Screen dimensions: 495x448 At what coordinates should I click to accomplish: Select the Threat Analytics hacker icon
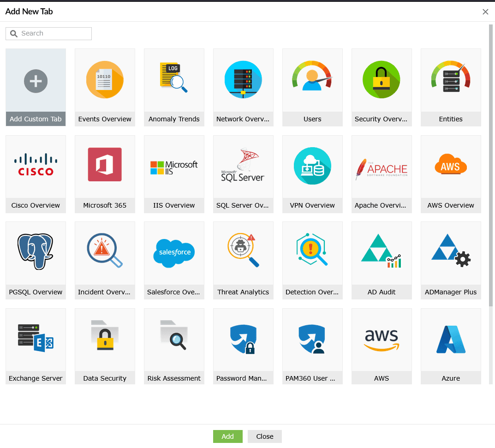pos(243,250)
